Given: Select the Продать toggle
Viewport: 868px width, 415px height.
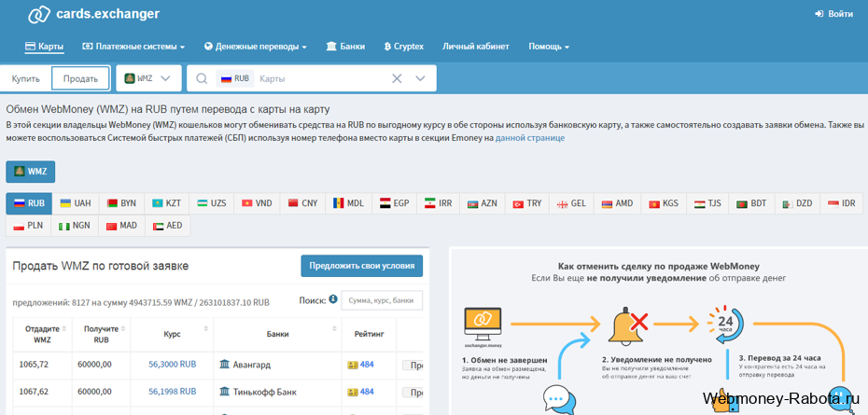Looking at the screenshot, I should [80, 78].
